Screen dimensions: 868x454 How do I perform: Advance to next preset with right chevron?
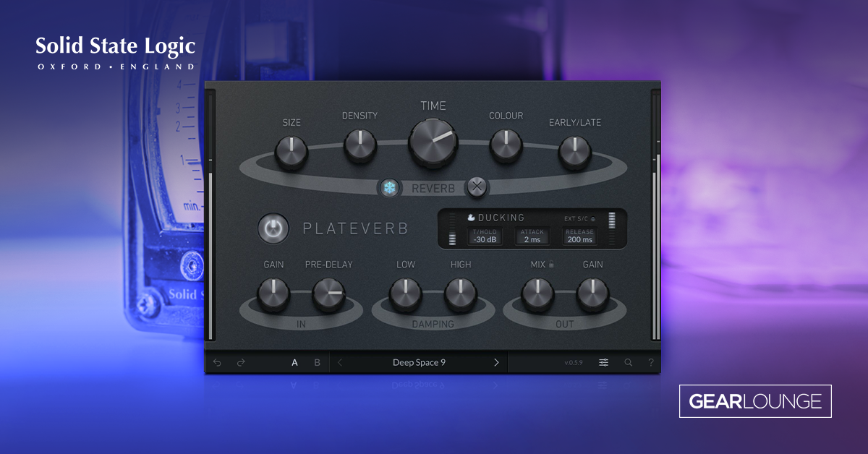pyautogui.click(x=496, y=362)
